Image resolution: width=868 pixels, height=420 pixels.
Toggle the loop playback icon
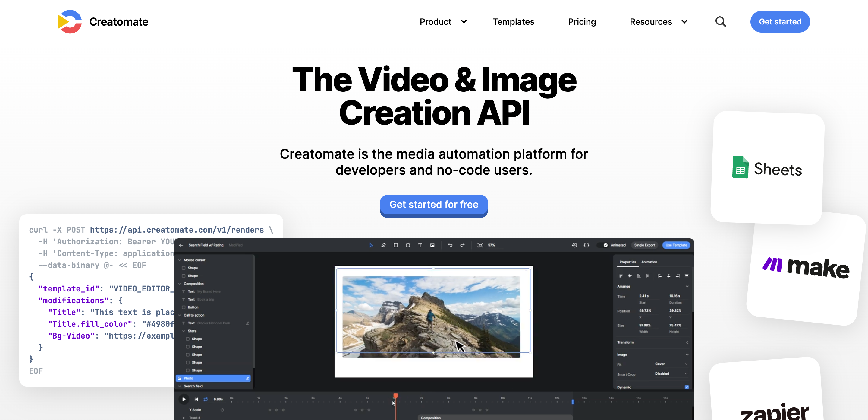click(x=205, y=399)
